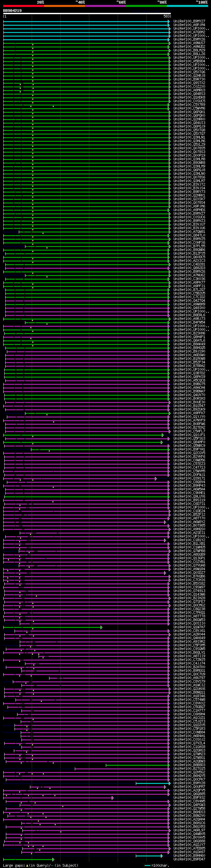The height and width of the screenshot is (868, 211).
Task: Open hit UniRef100_A9NUD2
Action: pos(190,47)
